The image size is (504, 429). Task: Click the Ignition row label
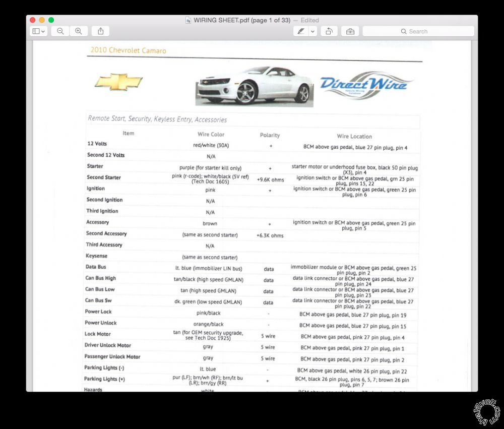pyautogui.click(x=95, y=189)
